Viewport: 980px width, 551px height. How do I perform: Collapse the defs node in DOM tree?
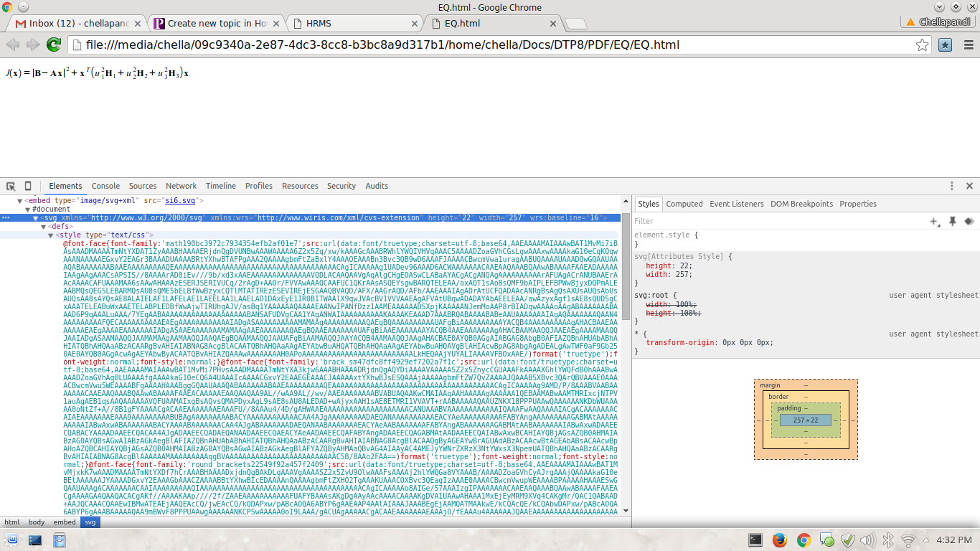pyautogui.click(x=44, y=226)
